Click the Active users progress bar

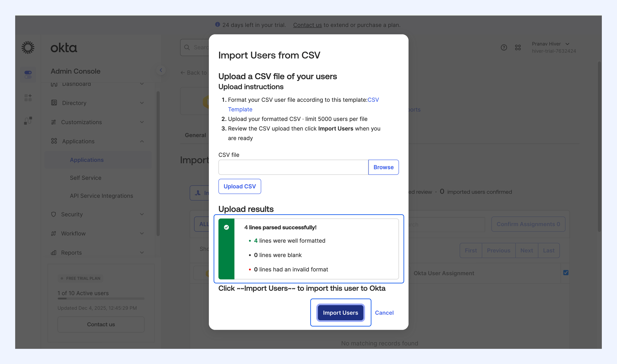coord(101,299)
